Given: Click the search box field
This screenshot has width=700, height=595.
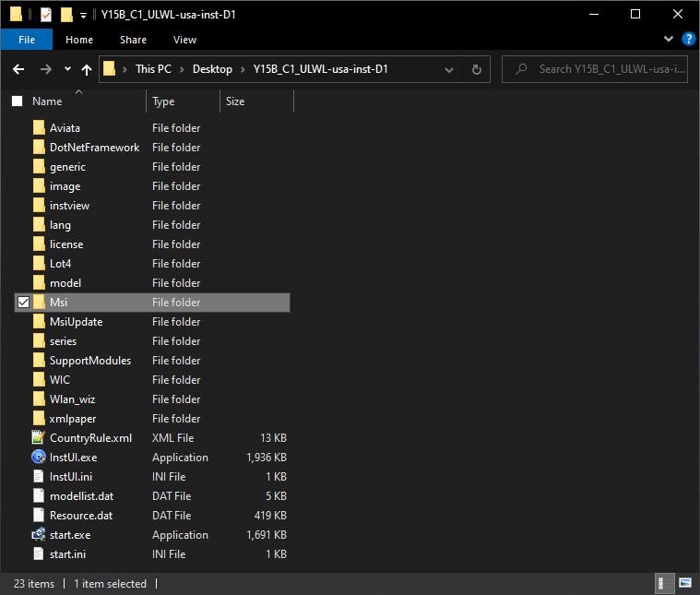Looking at the screenshot, I should click(595, 69).
